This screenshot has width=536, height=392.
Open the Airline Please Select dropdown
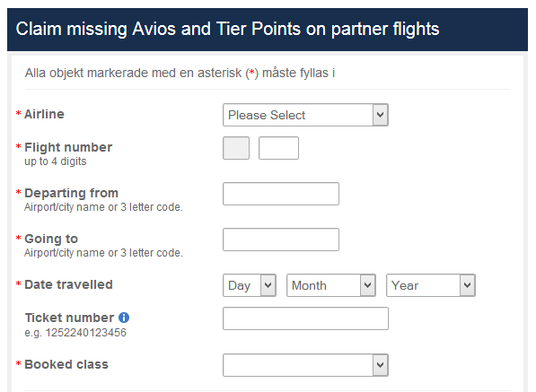[x=305, y=115]
